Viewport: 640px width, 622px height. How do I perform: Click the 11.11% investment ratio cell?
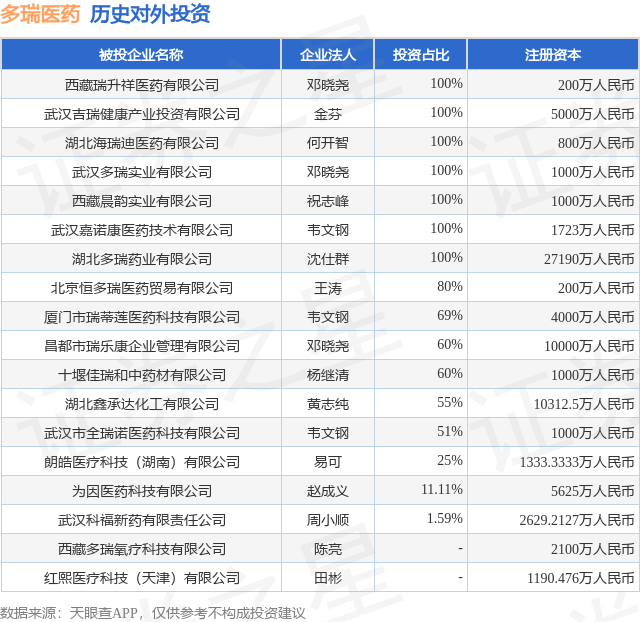tap(442, 489)
